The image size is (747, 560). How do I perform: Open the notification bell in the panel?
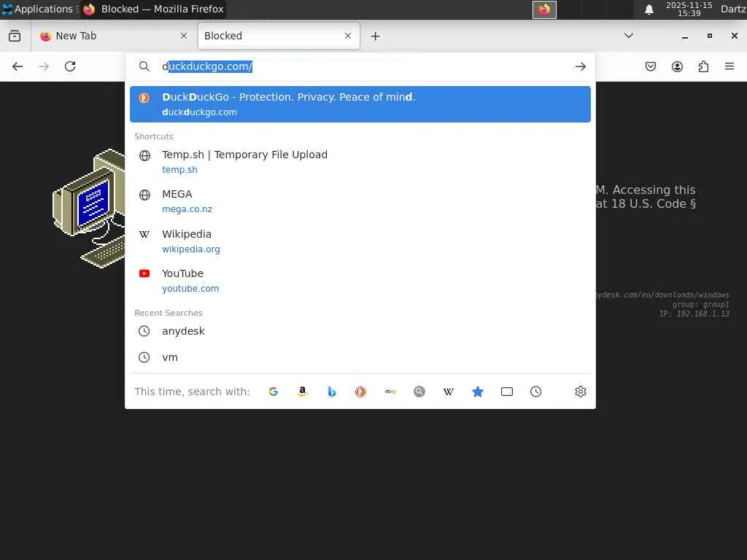649,9
